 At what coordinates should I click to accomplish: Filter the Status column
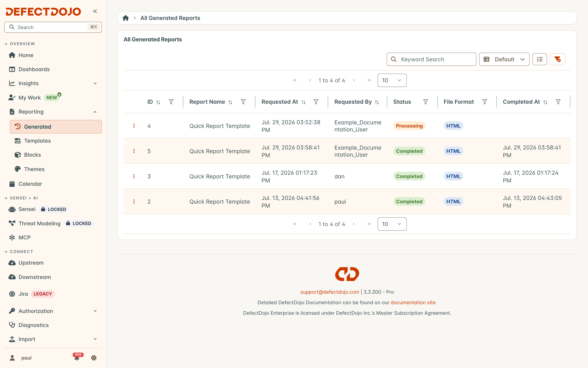tap(425, 102)
